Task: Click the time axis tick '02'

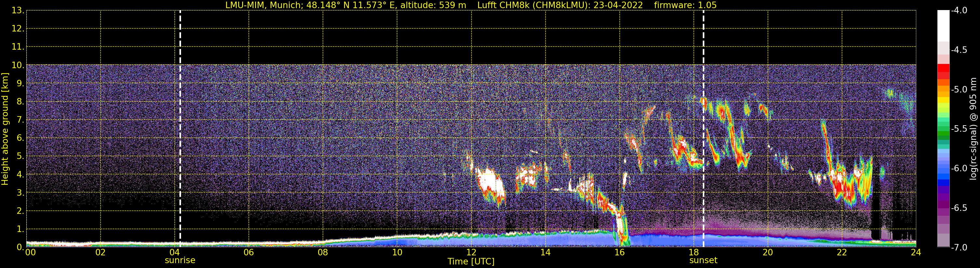Action: coord(100,252)
